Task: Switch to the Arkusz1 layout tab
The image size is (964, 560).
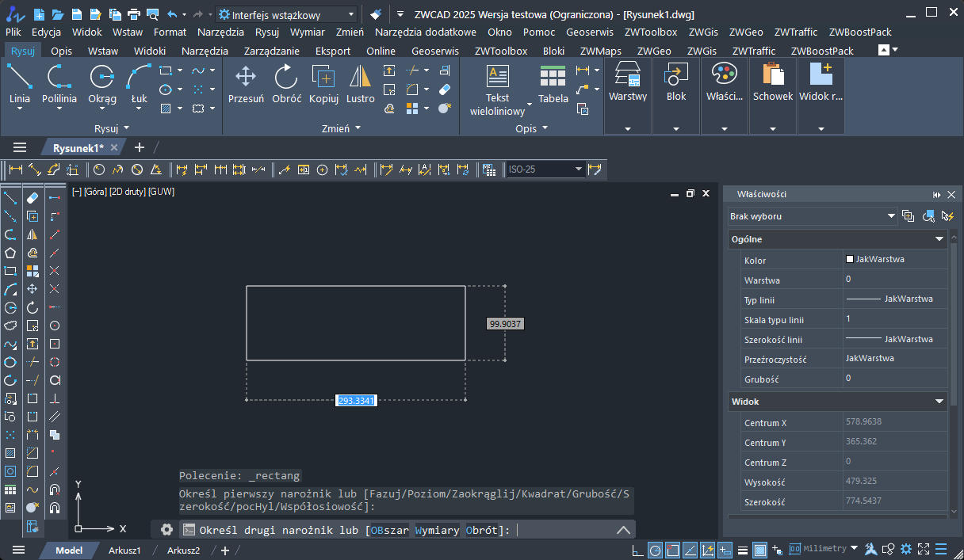Action: pos(124,550)
